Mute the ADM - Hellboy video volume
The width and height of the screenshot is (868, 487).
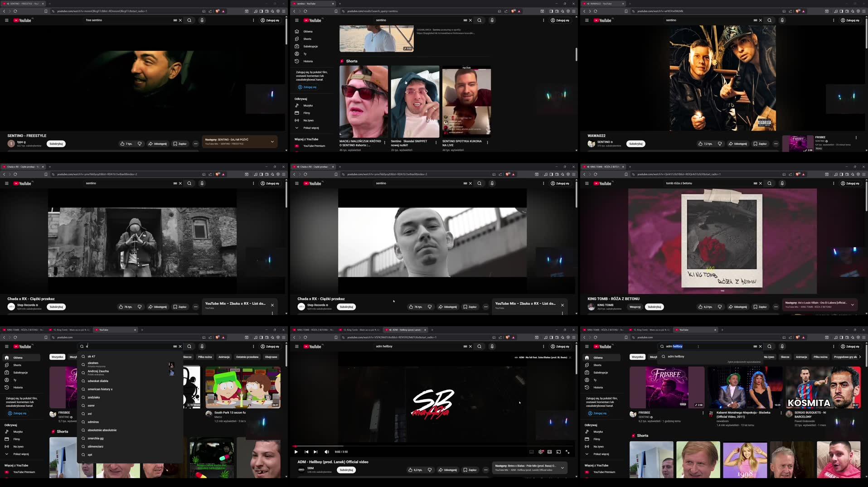pyautogui.click(x=326, y=452)
